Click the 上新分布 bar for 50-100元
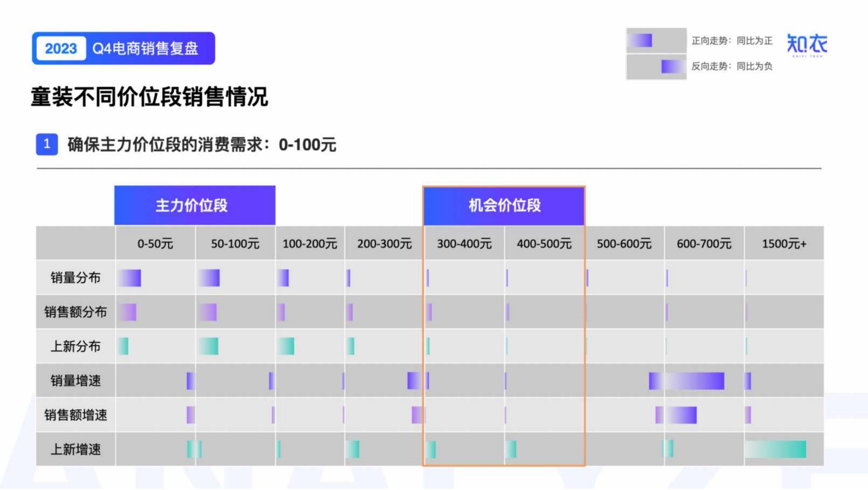The image size is (868, 490). tap(208, 346)
